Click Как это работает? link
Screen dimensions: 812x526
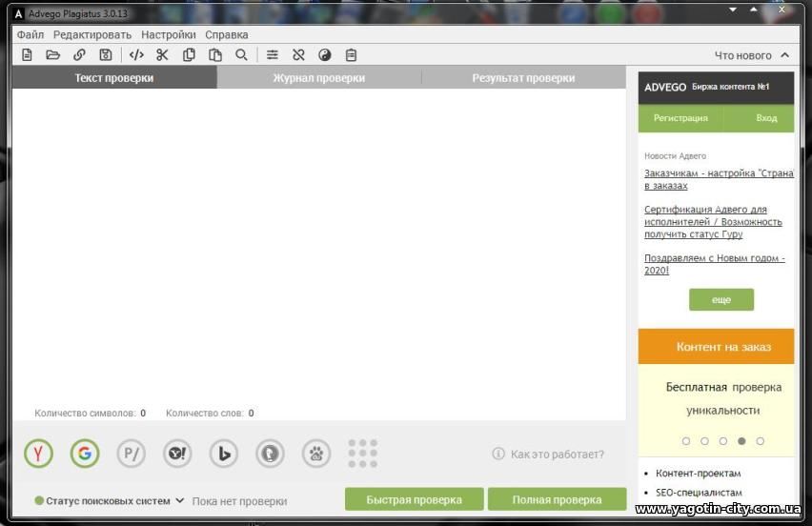pyautogui.click(x=558, y=454)
